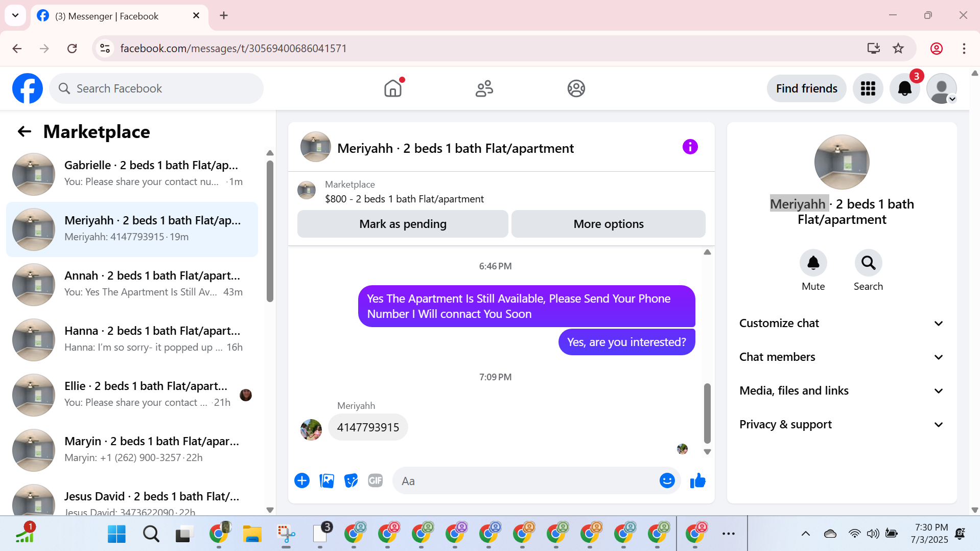980x551 pixels.
Task: Attach a file with the image icon
Action: [326, 480]
